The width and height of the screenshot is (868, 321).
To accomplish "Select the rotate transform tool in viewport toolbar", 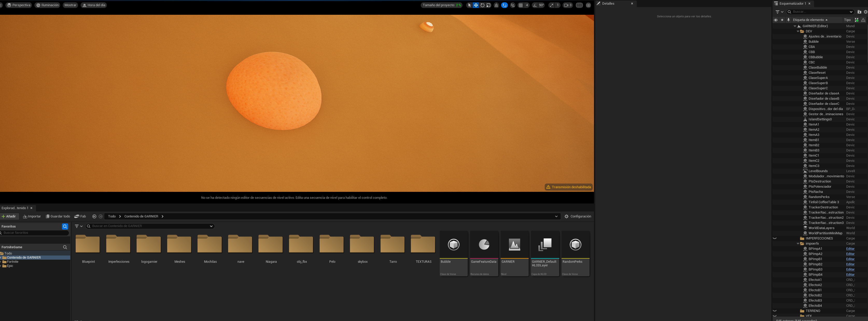I will coord(482,5).
